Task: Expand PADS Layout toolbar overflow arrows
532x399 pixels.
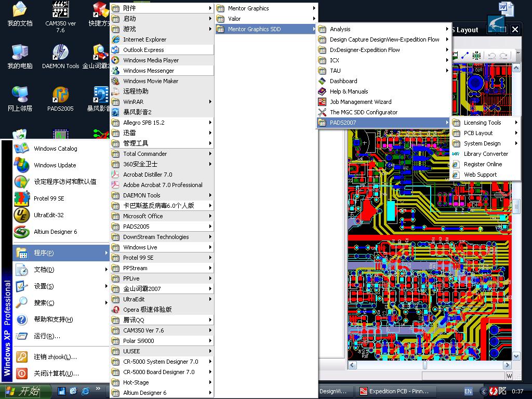Action: [x=518, y=53]
